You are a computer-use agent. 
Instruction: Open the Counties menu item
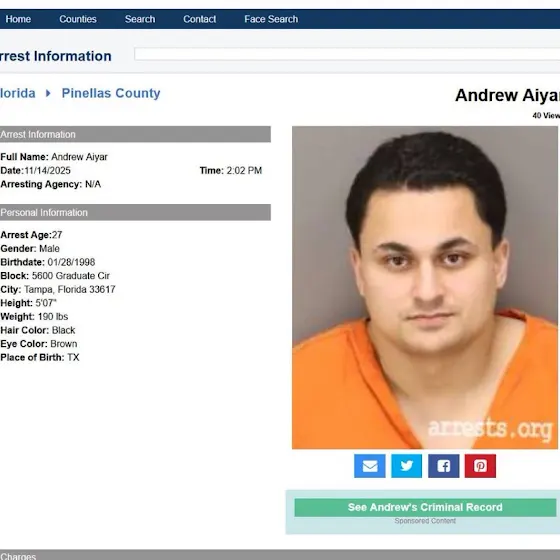click(78, 19)
